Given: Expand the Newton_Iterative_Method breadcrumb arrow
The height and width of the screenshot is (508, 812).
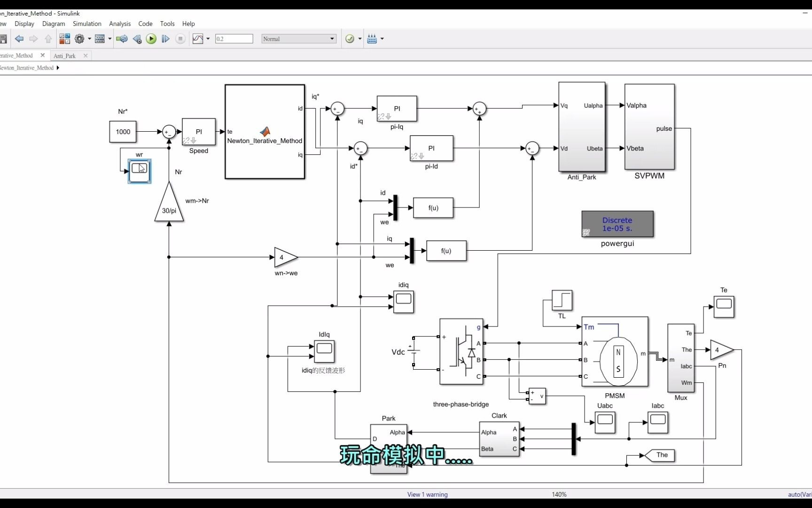Looking at the screenshot, I should (x=58, y=67).
